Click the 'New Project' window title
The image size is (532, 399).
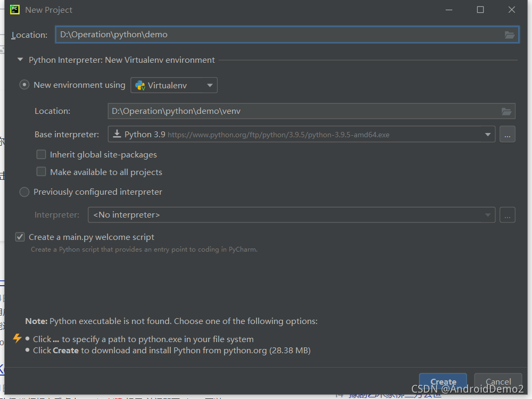point(48,10)
